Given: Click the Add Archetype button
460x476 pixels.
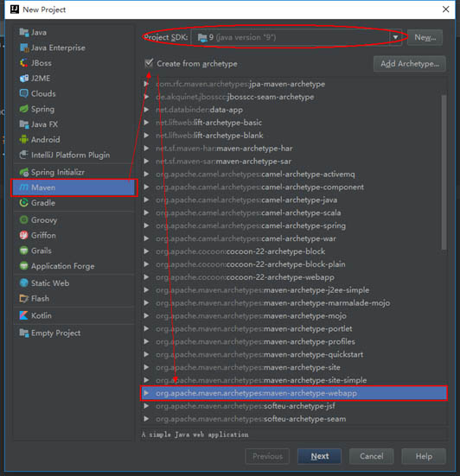Looking at the screenshot, I should pyautogui.click(x=410, y=64).
